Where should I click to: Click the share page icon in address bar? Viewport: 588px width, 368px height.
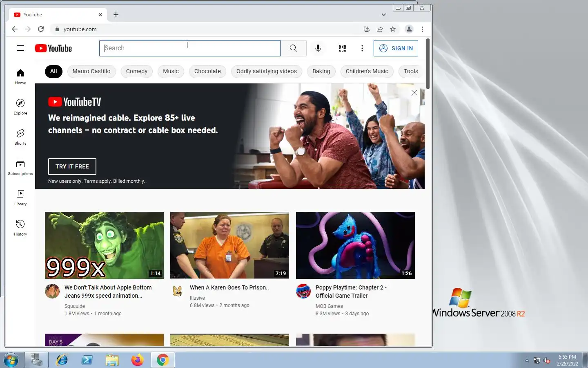[x=380, y=29]
